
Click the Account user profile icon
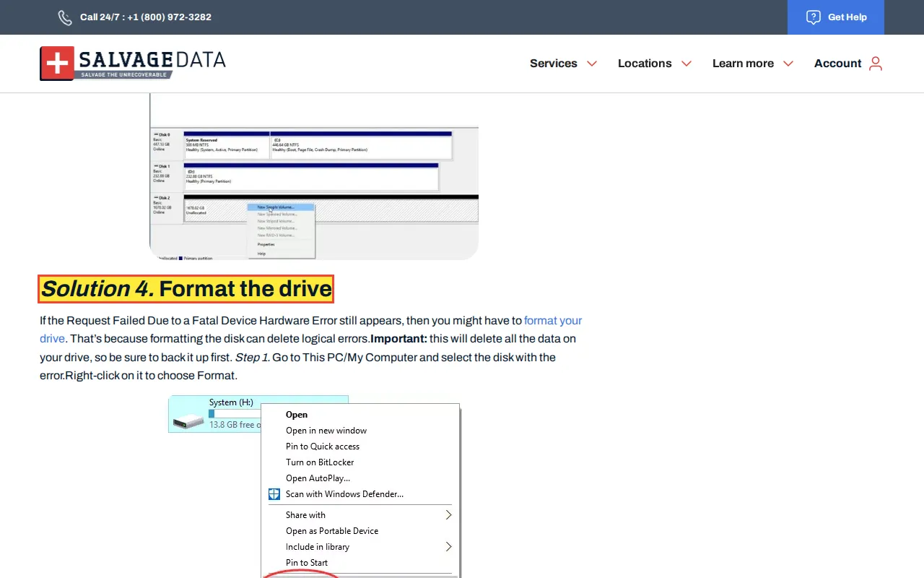coord(876,64)
